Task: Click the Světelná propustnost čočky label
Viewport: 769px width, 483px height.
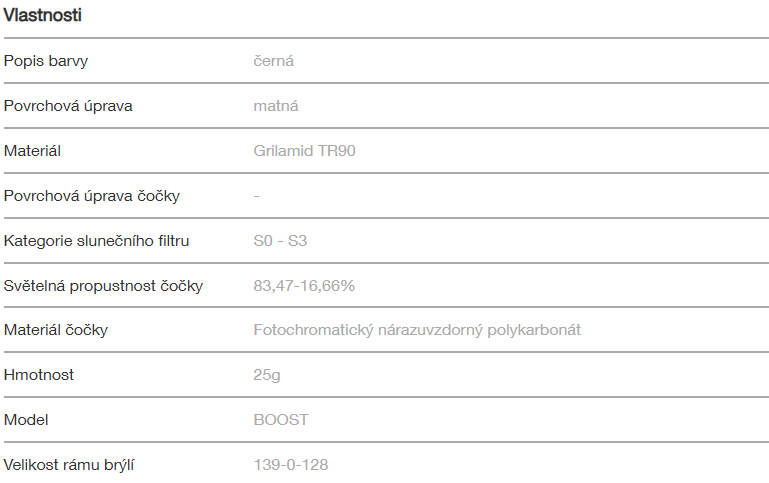Action: click(x=104, y=286)
